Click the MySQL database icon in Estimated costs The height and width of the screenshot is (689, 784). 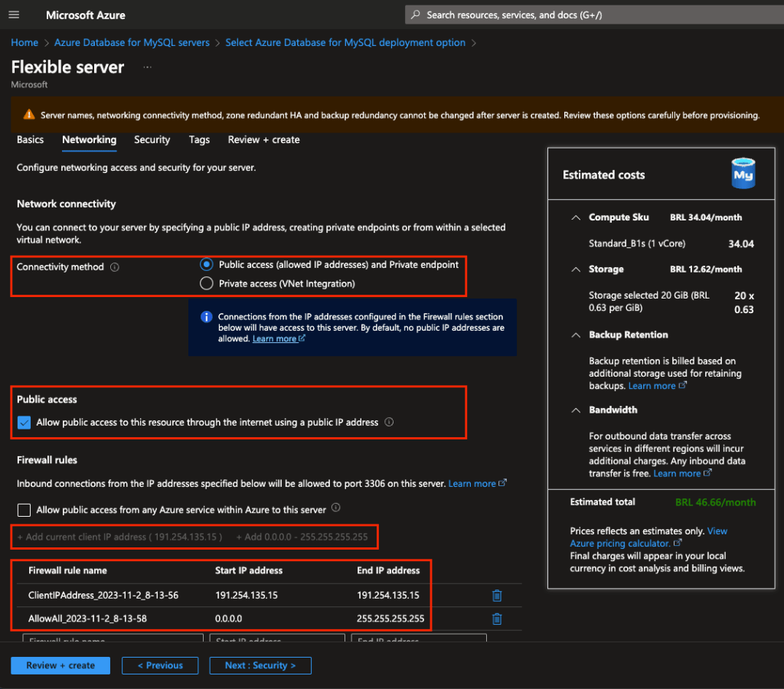pos(743,174)
